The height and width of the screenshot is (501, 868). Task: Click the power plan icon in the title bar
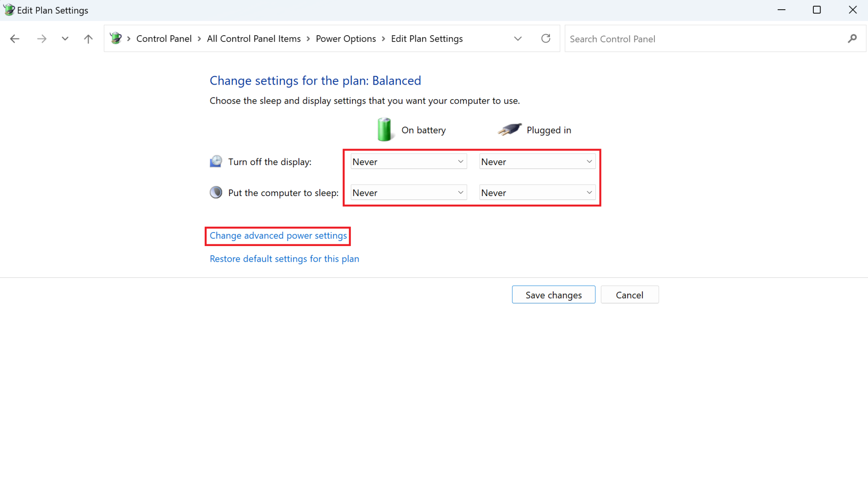(8, 10)
